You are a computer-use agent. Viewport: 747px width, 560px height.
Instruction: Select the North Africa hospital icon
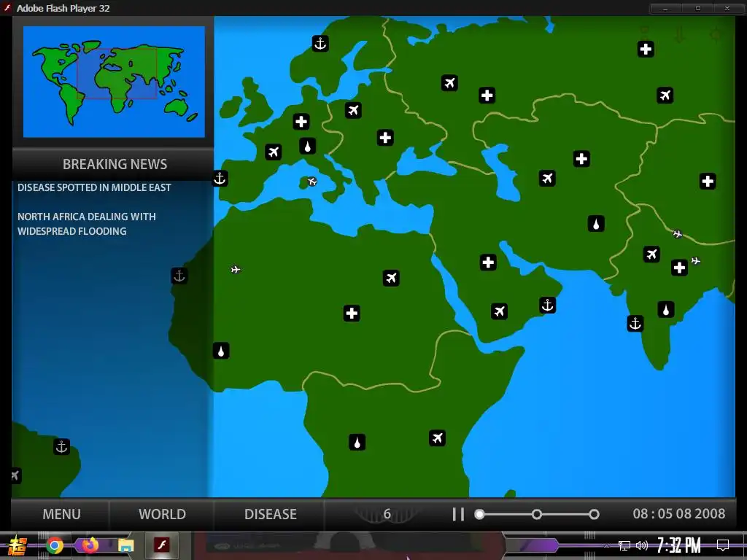tap(352, 313)
